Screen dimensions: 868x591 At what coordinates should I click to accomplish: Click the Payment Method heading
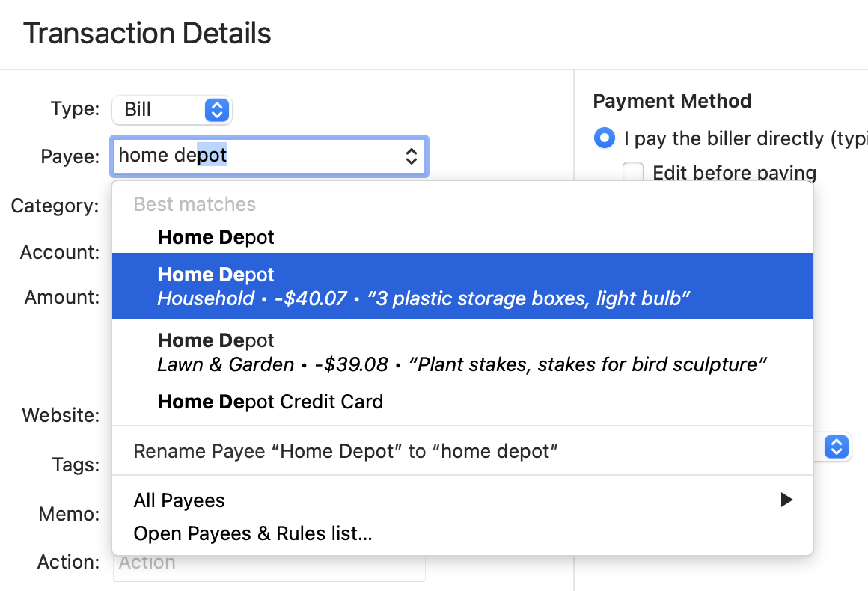(x=672, y=101)
